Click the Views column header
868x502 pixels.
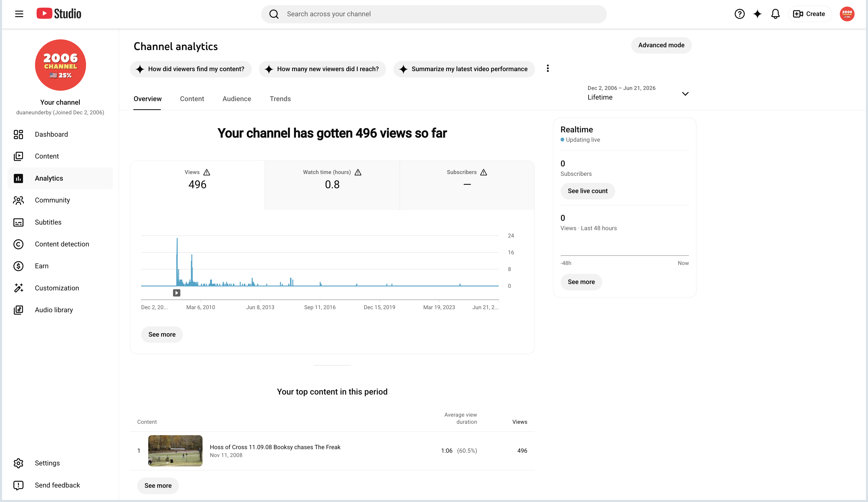520,422
